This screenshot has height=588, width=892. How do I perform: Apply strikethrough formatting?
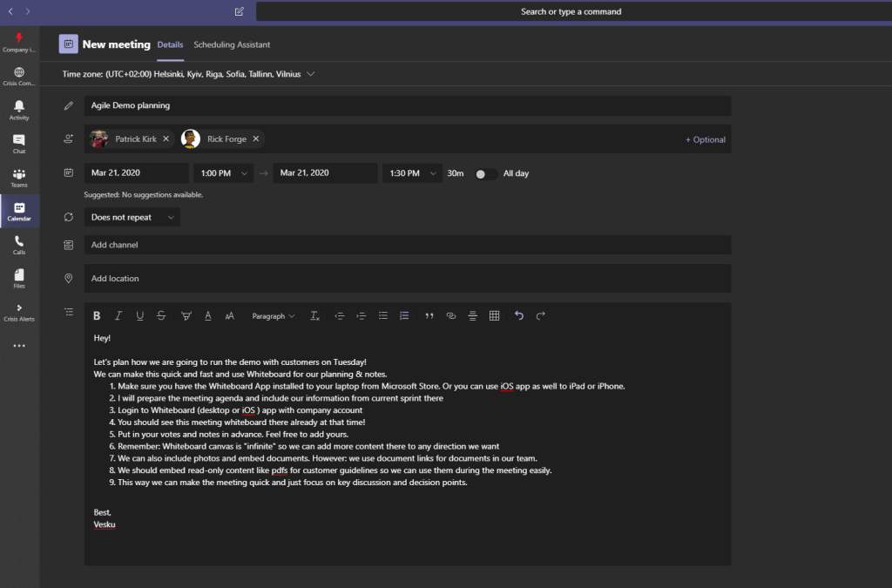pyautogui.click(x=161, y=315)
